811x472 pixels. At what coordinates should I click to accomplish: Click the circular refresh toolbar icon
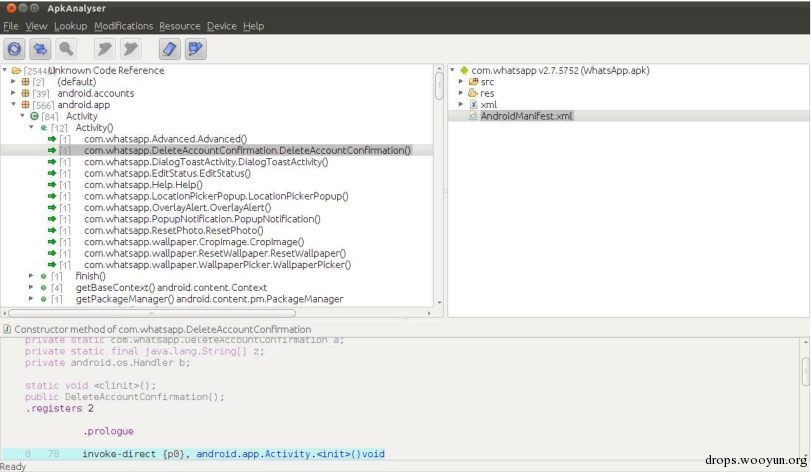[x=14, y=49]
